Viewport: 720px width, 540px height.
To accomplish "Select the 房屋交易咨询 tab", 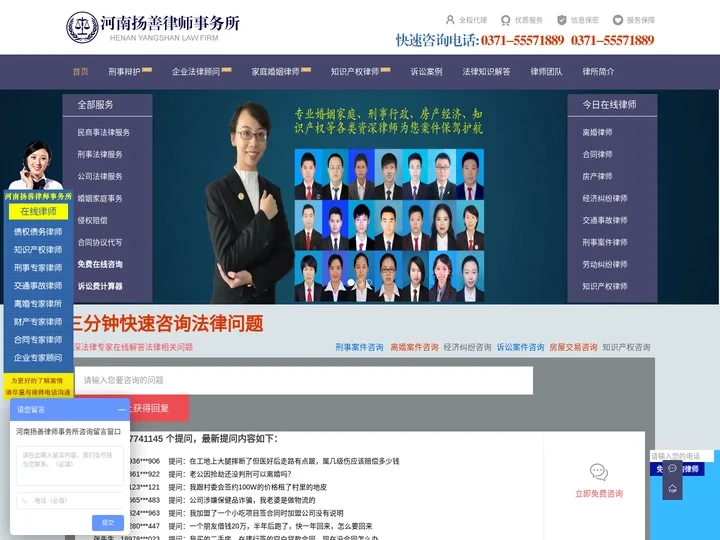I will pos(573,347).
